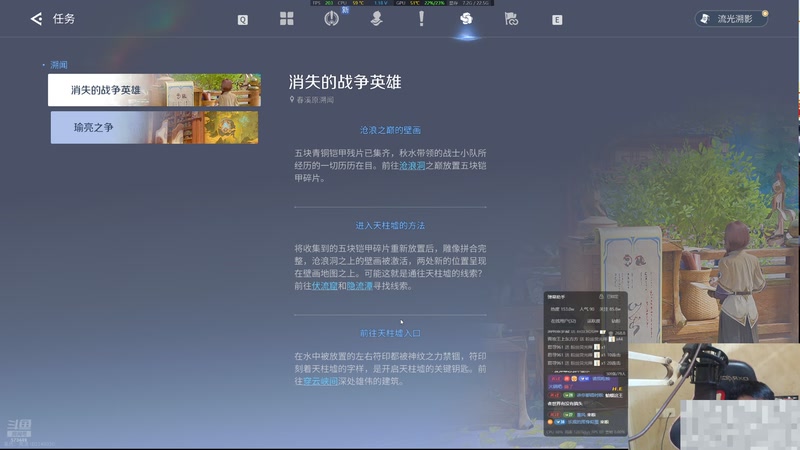Follow the 伏流窟 hyperlink
The height and width of the screenshot is (450, 800).
[x=324, y=286]
